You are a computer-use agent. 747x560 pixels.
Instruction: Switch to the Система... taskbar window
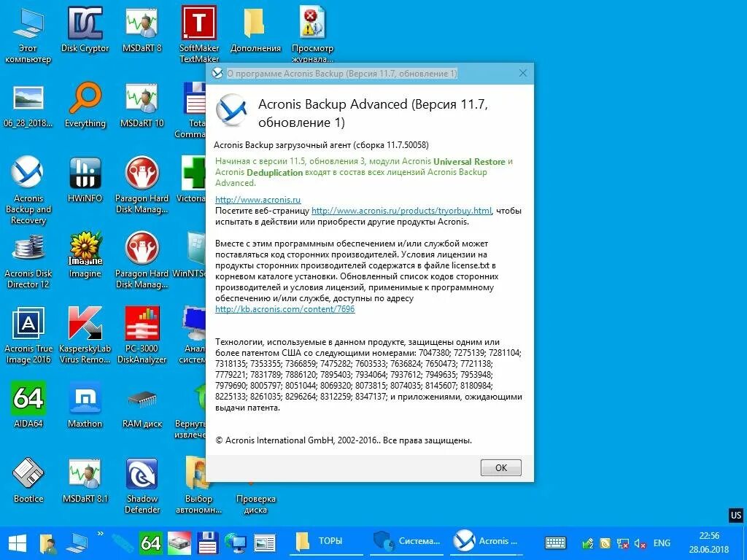pos(406,542)
